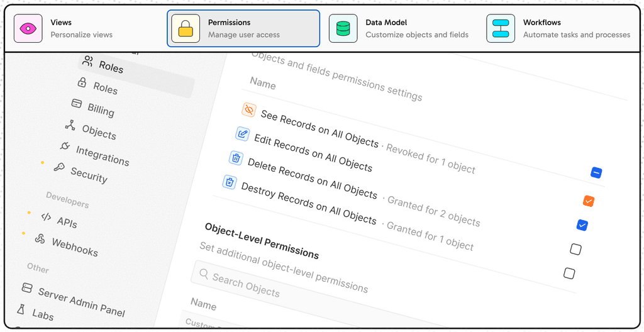Click the trash Delete Records icon
644x332 pixels.
pyautogui.click(x=236, y=158)
